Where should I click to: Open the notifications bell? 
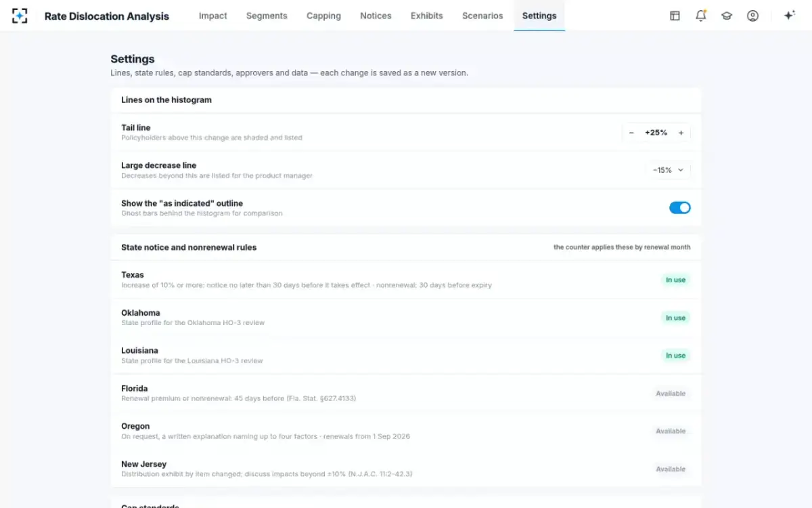point(700,16)
